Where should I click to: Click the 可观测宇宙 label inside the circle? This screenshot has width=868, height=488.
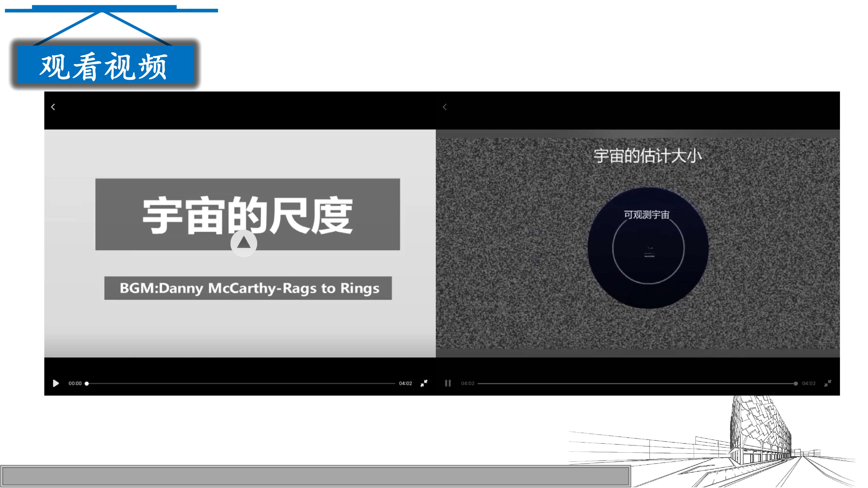pyautogui.click(x=647, y=215)
